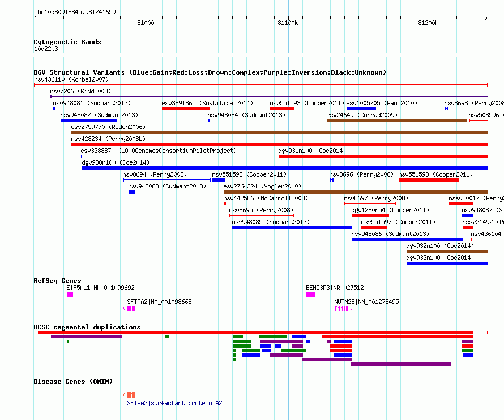This screenshot has width=504, height=420.
Task: Select the esv2764224 (Vogler2010) label
Action: tap(262, 186)
